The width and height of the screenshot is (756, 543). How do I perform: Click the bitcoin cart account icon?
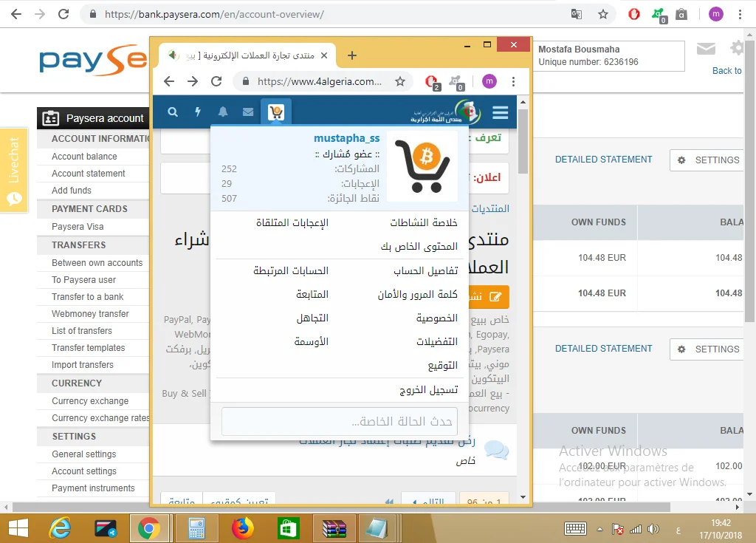pyautogui.click(x=276, y=112)
